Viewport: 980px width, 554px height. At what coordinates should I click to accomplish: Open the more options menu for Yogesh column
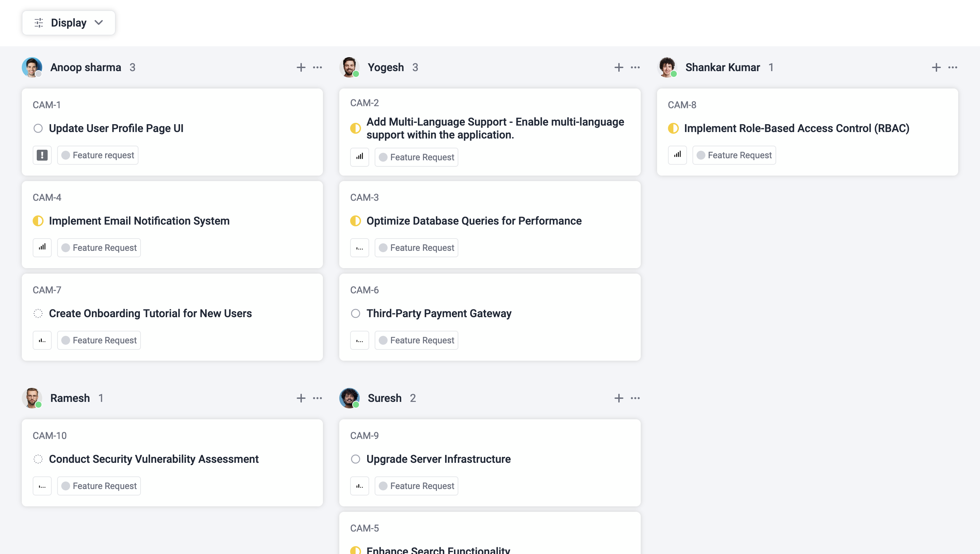(635, 67)
